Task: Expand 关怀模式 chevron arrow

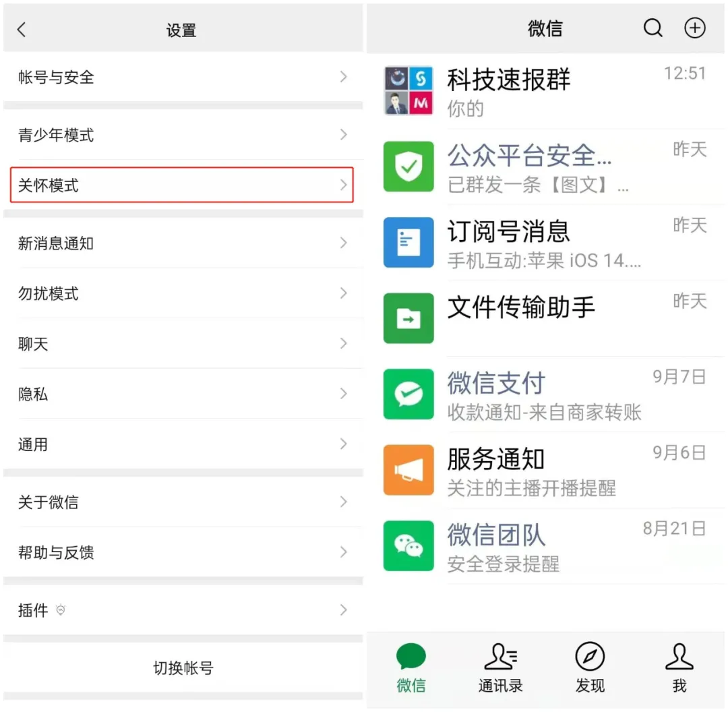Action: point(343,185)
